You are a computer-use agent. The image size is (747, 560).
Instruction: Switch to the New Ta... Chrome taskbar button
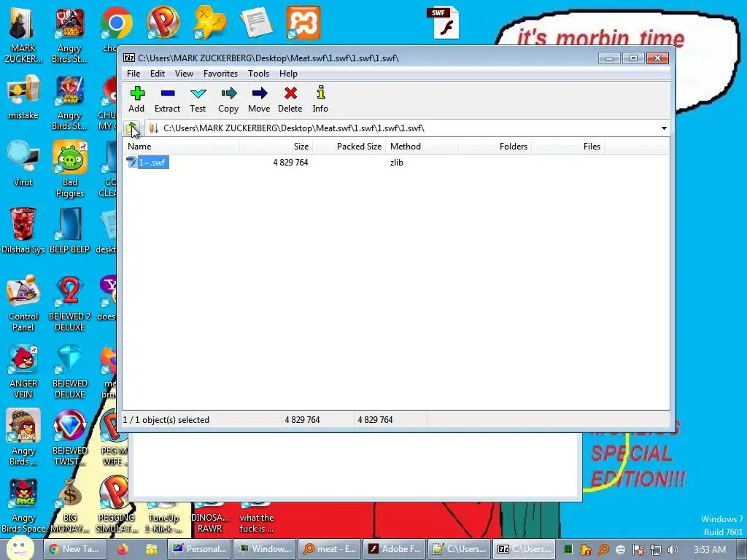[x=75, y=549]
